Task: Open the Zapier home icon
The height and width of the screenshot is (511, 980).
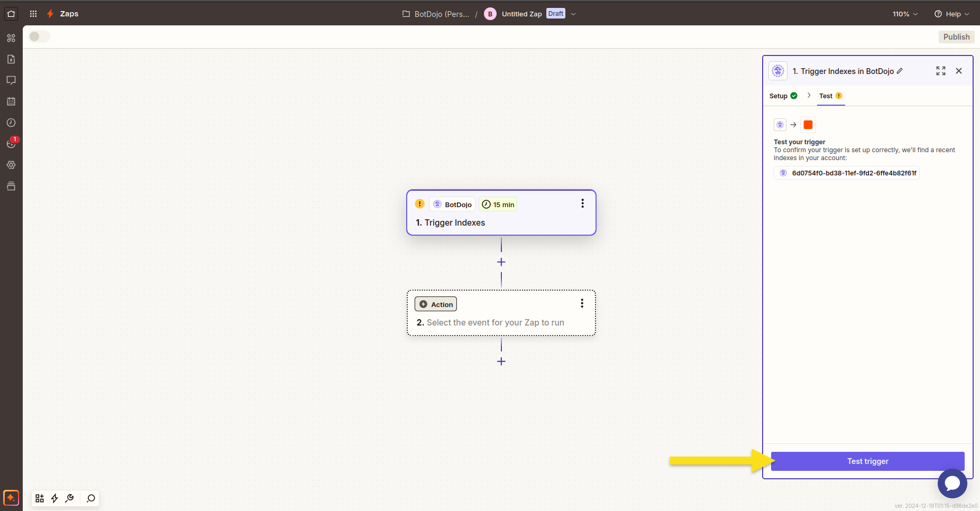Action: (11, 14)
